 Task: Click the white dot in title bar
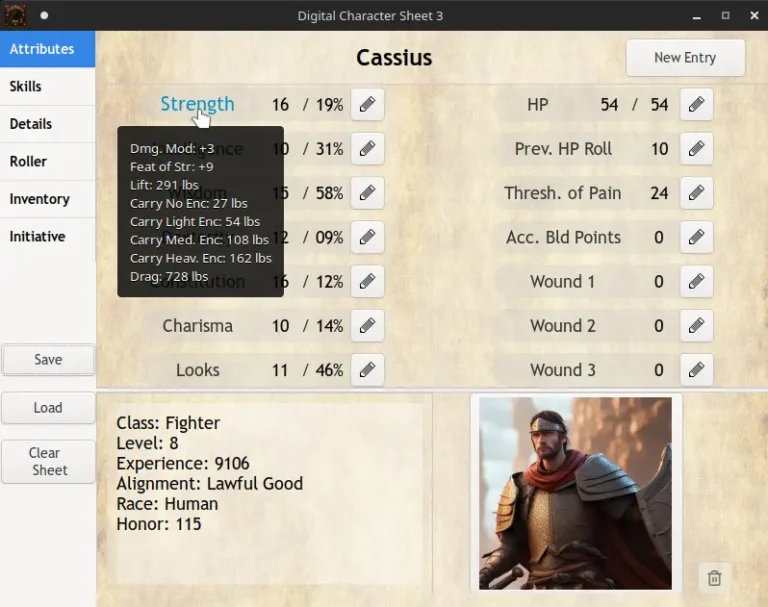coord(44,15)
